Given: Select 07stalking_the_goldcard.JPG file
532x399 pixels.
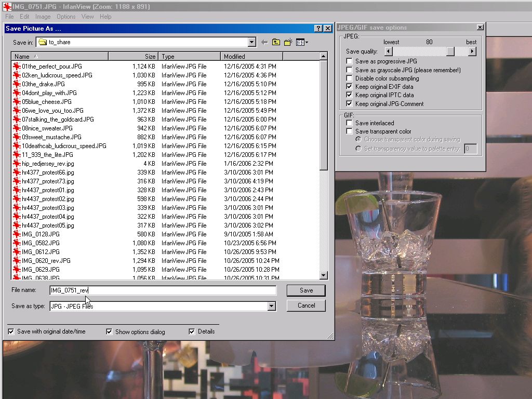Looking at the screenshot, I should (x=58, y=119).
